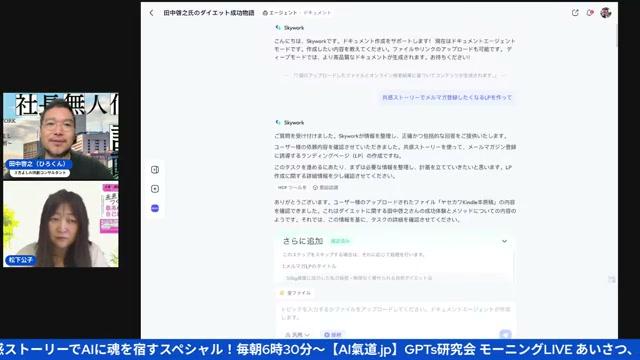Click the さらに追加 heading text
This screenshot has height=360, width=640.
click(x=303, y=241)
